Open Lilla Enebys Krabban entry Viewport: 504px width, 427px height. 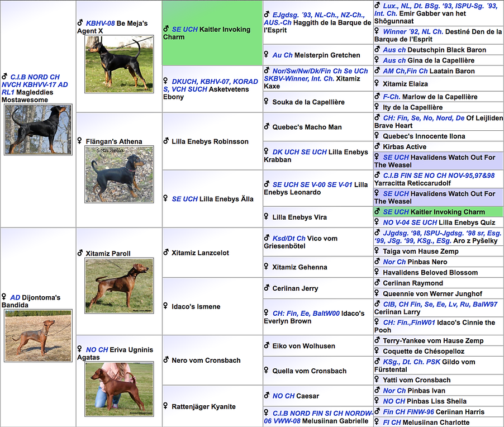tap(316, 155)
